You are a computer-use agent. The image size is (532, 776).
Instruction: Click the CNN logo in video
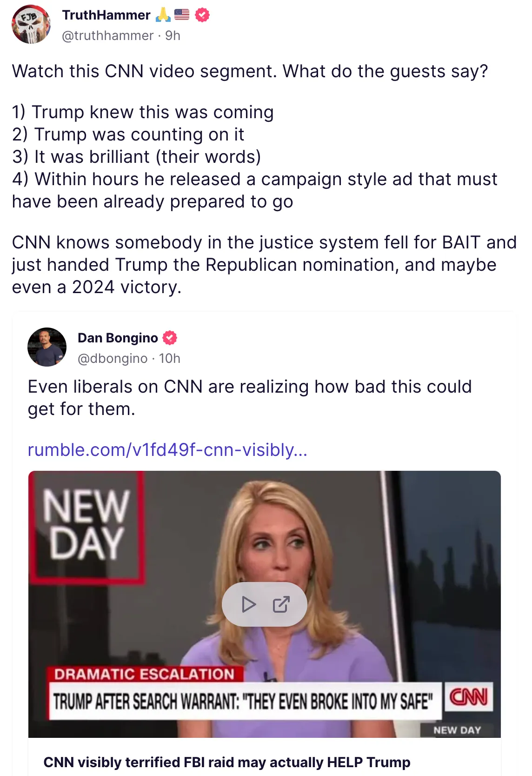(468, 697)
